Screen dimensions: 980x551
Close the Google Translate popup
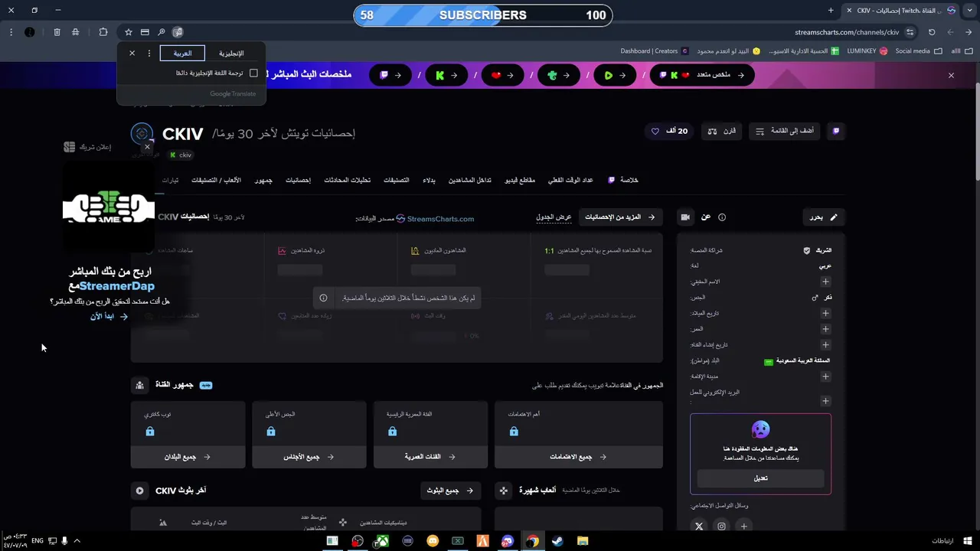pos(132,54)
